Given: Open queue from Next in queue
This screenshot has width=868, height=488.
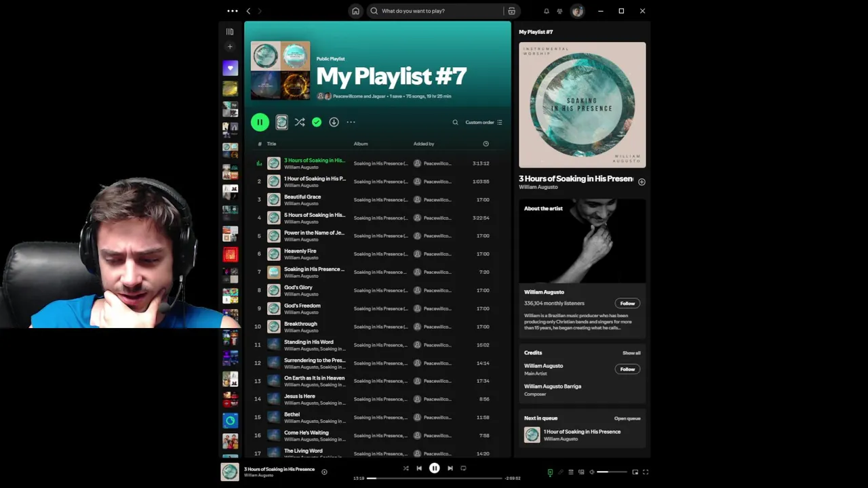Looking at the screenshot, I should 627,419.
